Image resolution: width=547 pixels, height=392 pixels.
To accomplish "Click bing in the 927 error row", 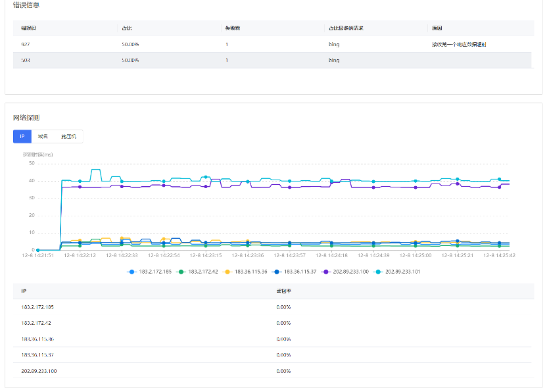I will 334,44.
